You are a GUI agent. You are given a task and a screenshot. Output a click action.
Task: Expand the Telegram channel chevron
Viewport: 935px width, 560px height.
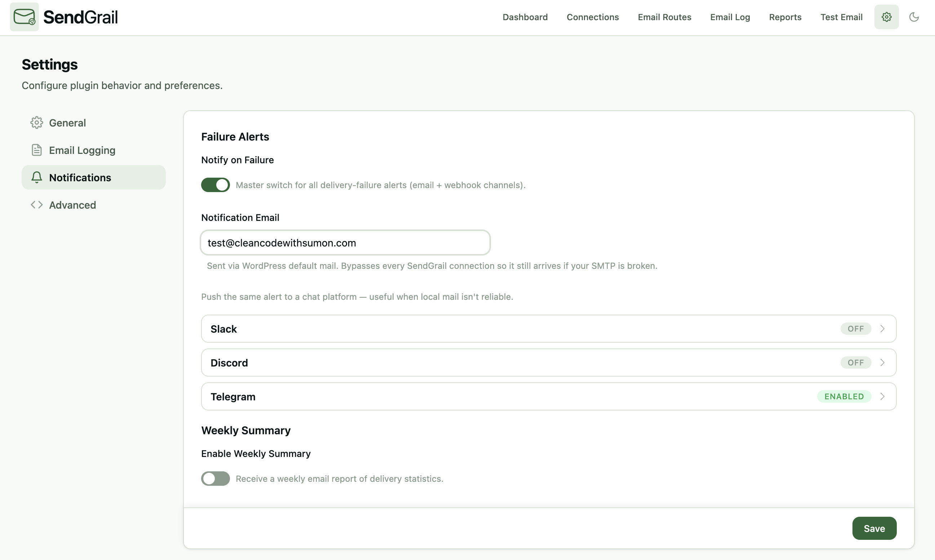click(882, 396)
